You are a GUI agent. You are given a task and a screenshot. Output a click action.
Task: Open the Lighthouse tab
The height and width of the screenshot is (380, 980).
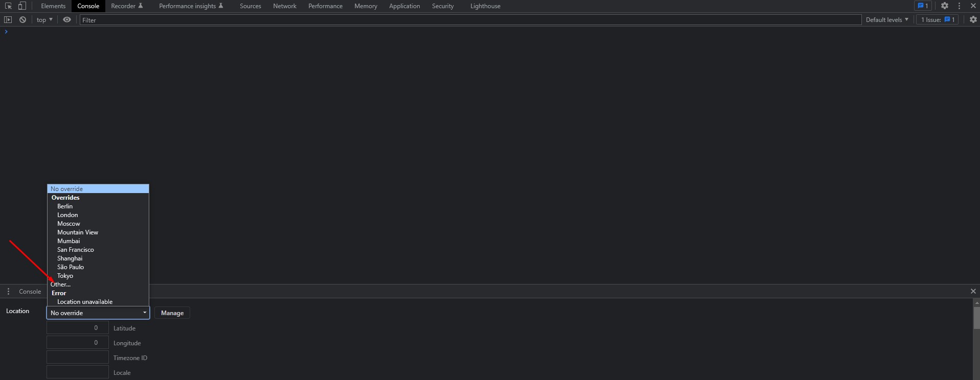(x=485, y=6)
